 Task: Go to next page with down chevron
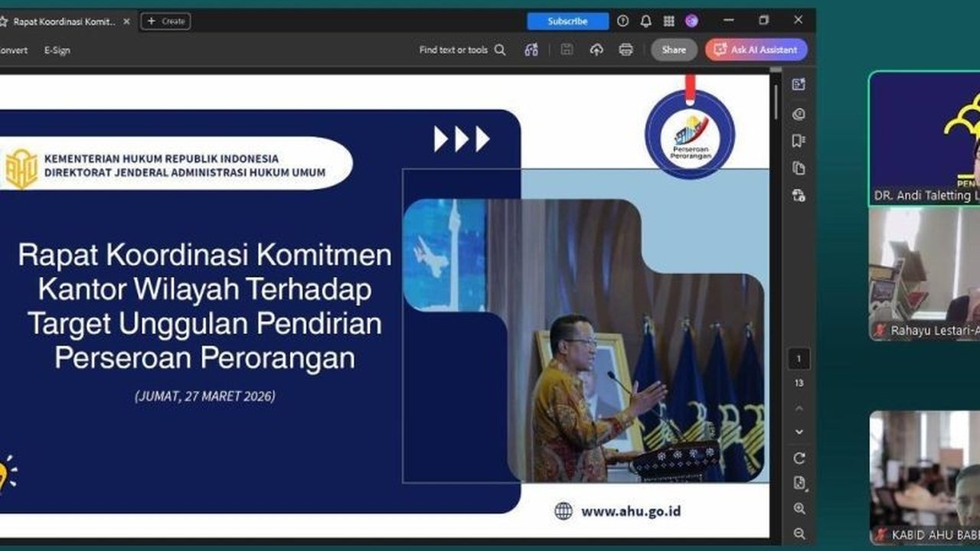[x=799, y=432]
